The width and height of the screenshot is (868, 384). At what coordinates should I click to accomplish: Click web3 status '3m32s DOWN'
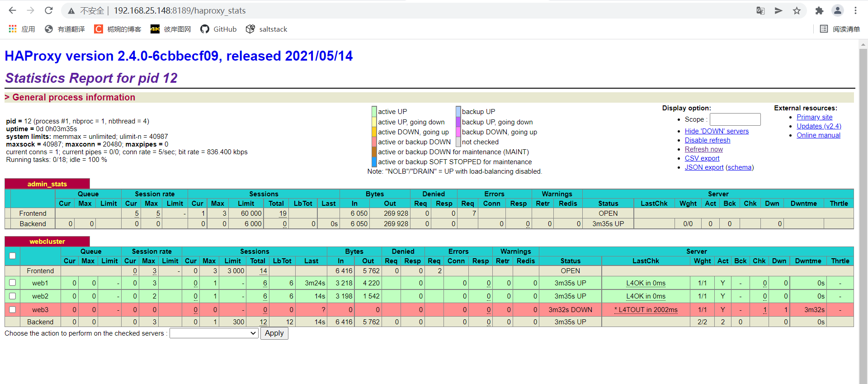click(x=570, y=310)
